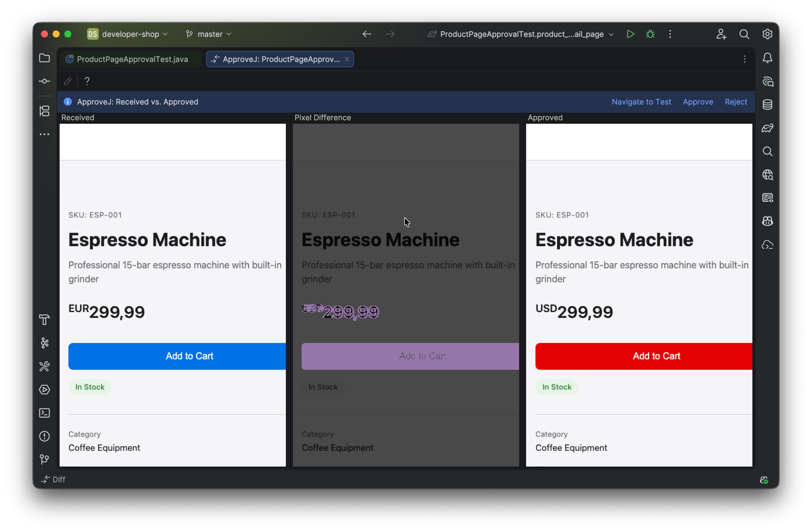The image size is (812, 532).
Task: Click the Approve link
Action: point(698,101)
